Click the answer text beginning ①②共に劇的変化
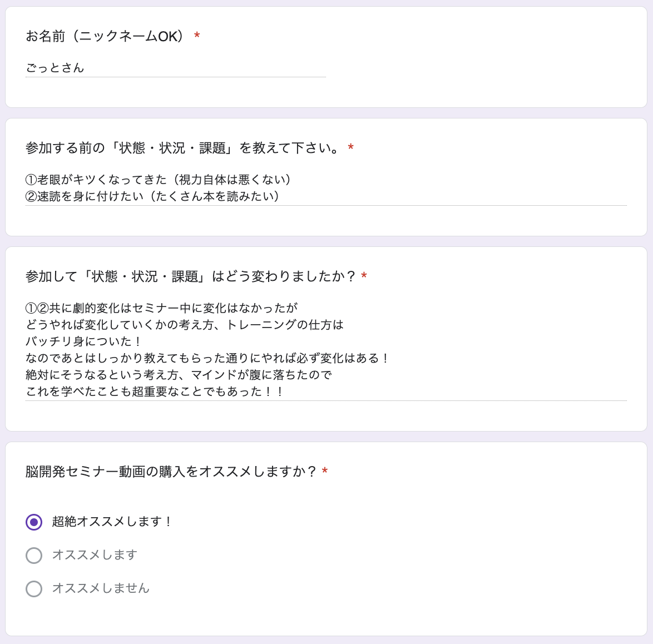The height and width of the screenshot is (644, 653). click(162, 308)
